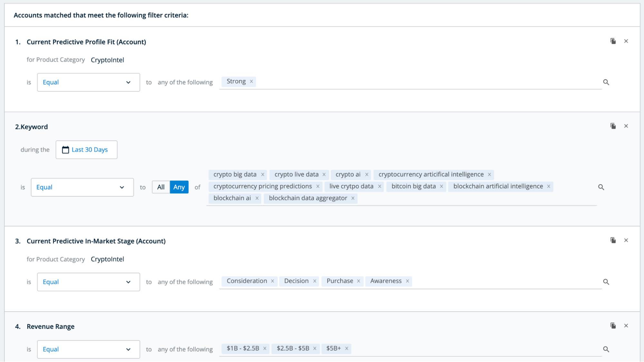Viewport: 644px width, 362px height.
Task: Click the search icon in filter 3
Action: tap(606, 282)
